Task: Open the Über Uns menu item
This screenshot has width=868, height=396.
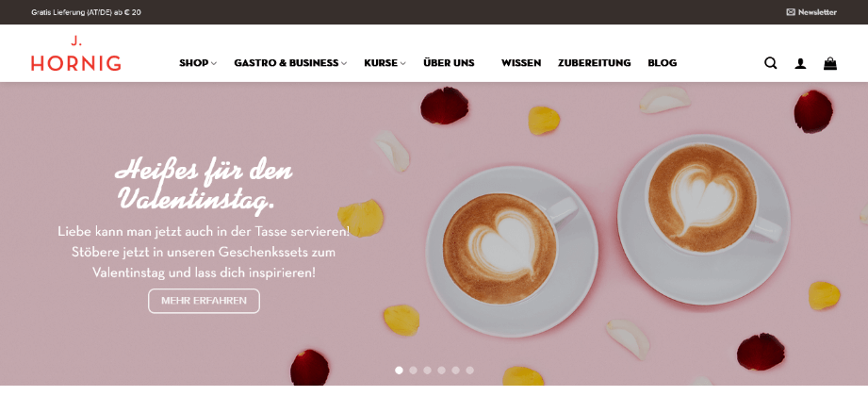Action: (449, 63)
